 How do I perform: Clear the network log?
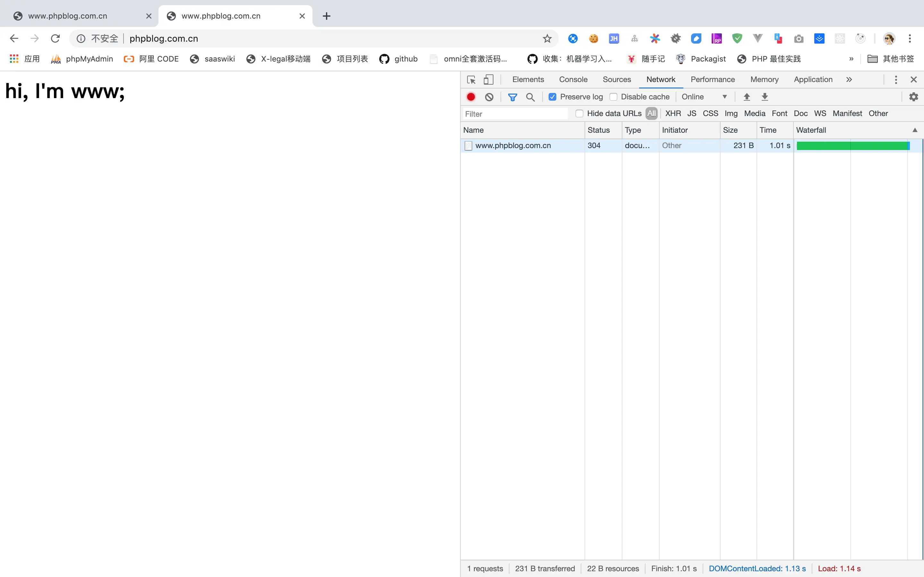pos(489,97)
